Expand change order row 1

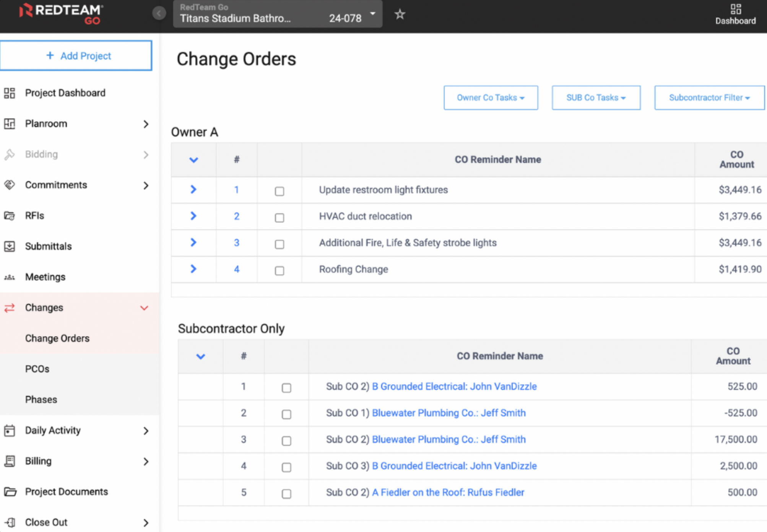tap(193, 189)
